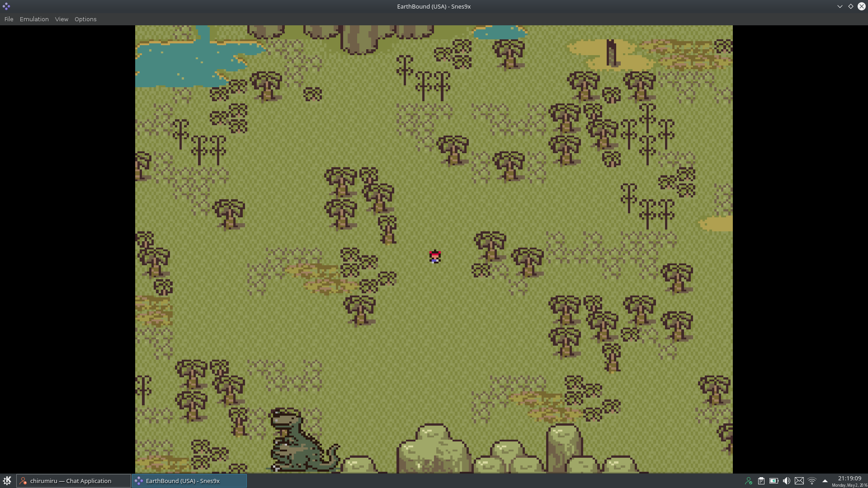Open the volume speaker tray icon
The width and height of the screenshot is (868, 488).
(787, 481)
